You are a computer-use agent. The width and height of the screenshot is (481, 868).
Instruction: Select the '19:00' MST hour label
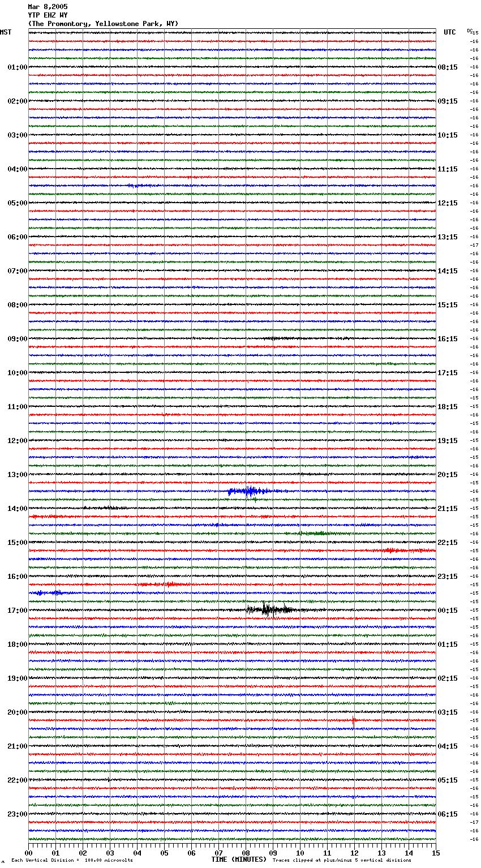tap(18, 678)
